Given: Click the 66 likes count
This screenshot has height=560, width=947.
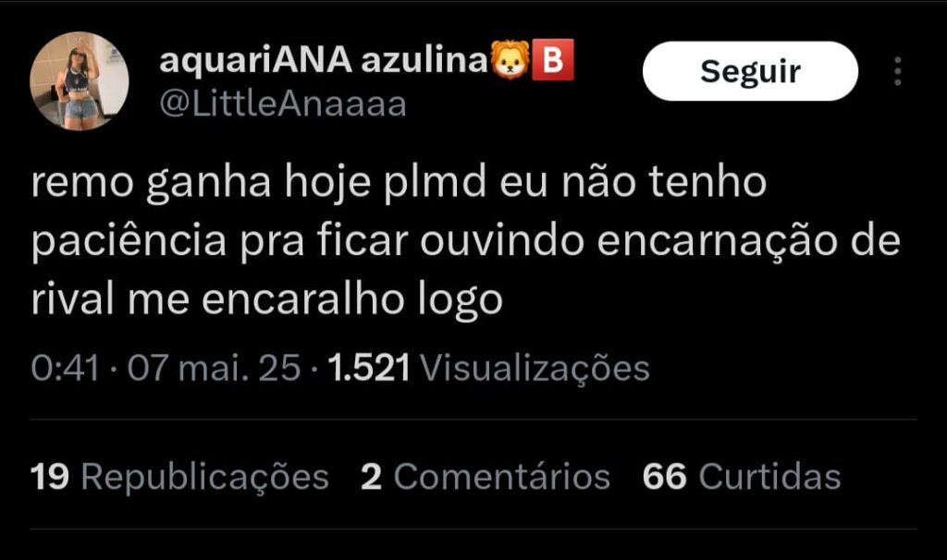Looking at the screenshot, I should [x=664, y=477].
